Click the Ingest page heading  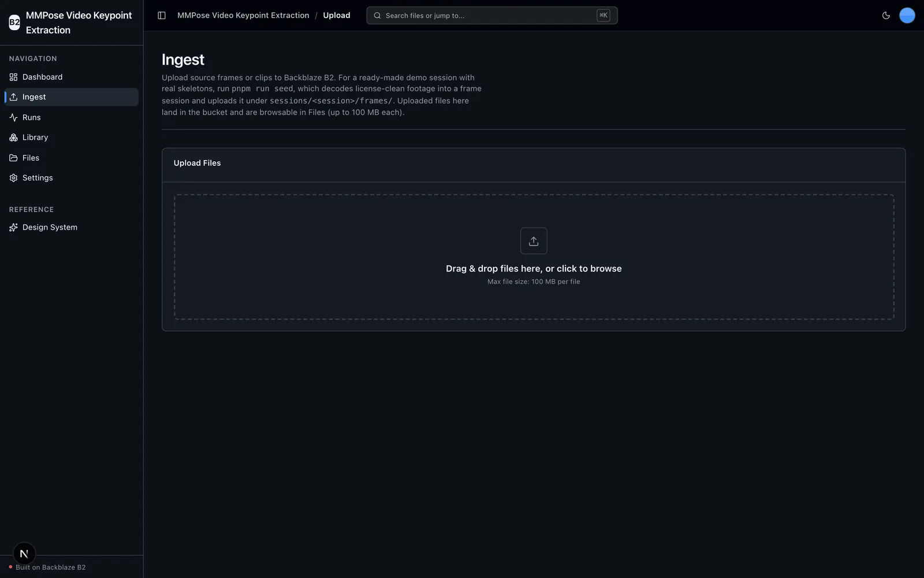pos(183,60)
